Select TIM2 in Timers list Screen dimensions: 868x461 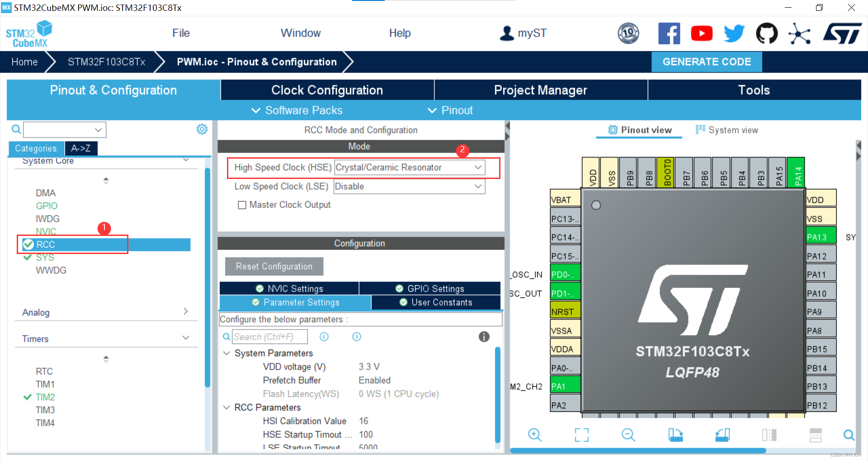[45, 397]
